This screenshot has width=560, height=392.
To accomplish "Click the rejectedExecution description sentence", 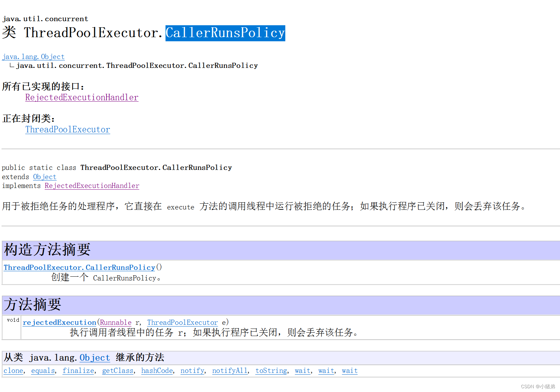I will click(x=214, y=333).
